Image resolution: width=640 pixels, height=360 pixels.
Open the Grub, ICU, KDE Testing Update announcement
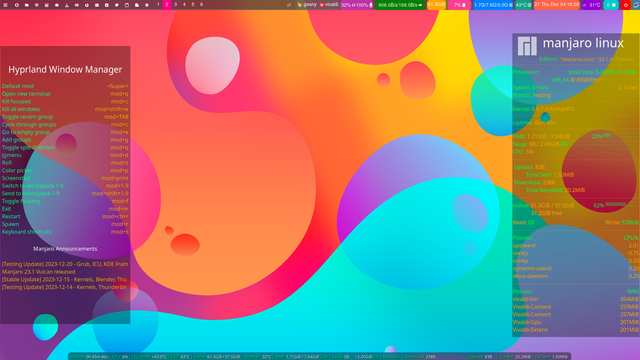click(65, 264)
